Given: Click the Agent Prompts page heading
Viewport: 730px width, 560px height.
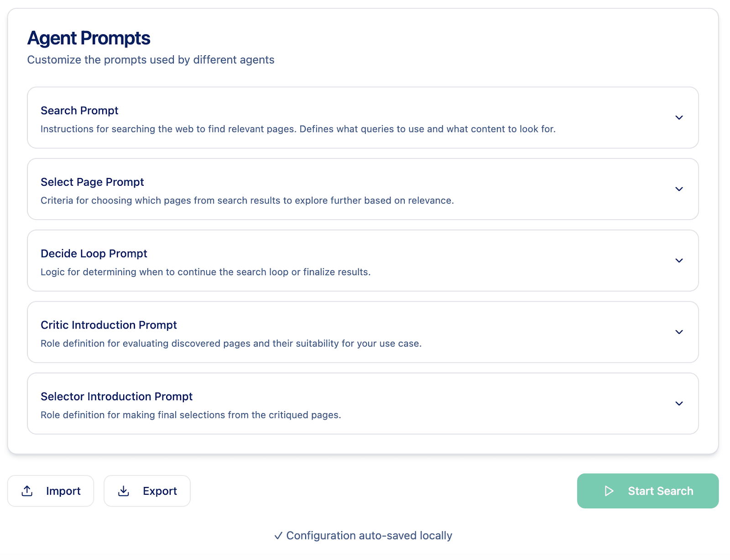Looking at the screenshot, I should click(89, 38).
